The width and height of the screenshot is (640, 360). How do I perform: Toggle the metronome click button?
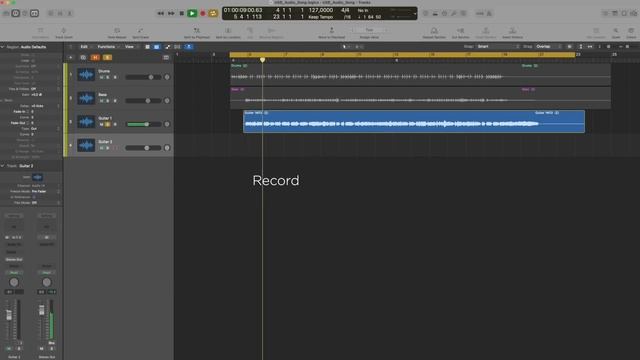[489, 13]
